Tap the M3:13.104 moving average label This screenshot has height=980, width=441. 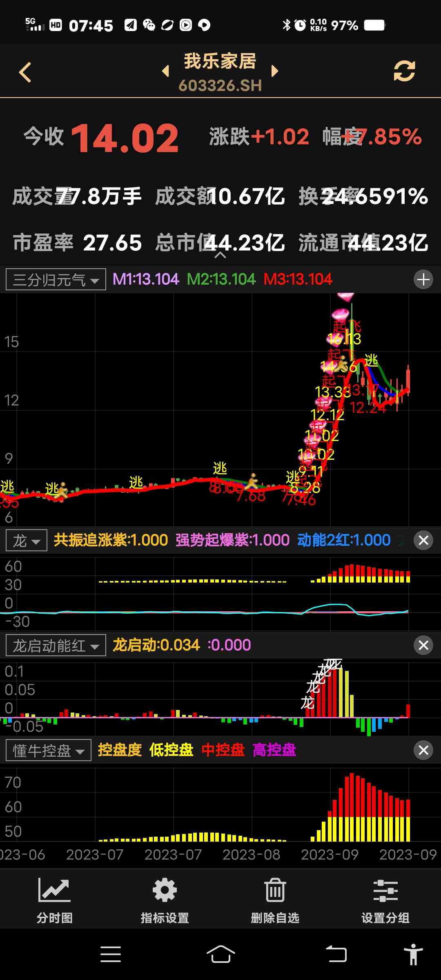click(298, 279)
